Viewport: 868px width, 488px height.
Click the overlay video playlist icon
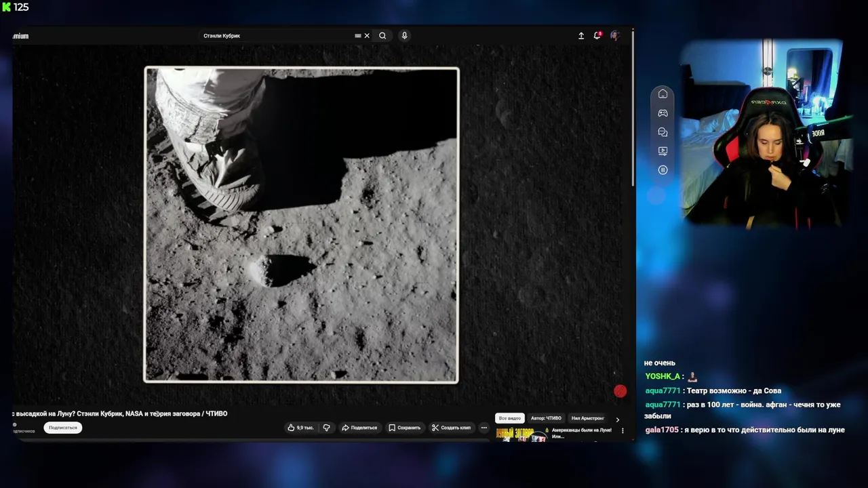click(663, 151)
